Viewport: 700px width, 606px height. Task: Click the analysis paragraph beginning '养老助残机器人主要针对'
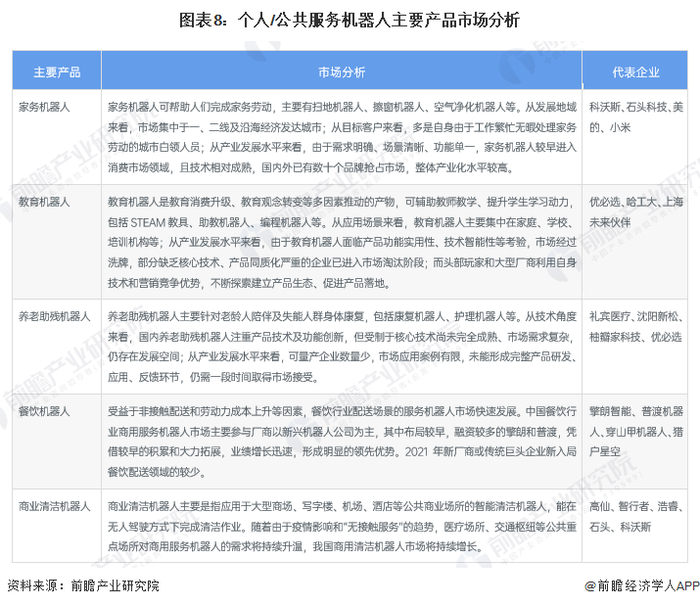click(342, 347)
